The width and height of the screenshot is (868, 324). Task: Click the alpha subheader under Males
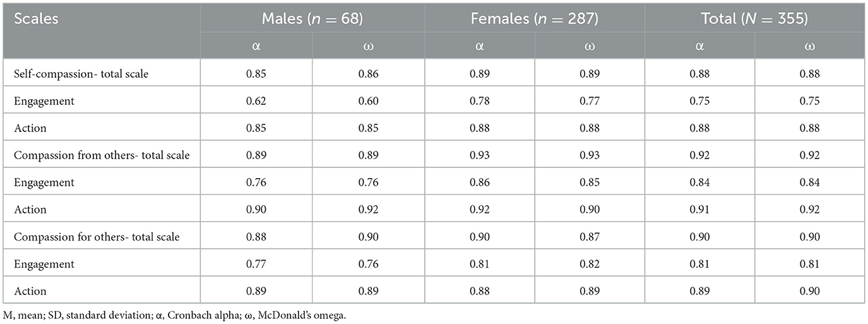point(256,47)
